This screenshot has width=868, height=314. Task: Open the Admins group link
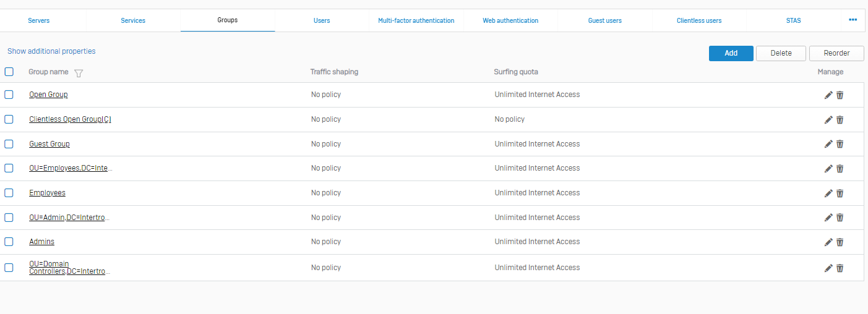[41, 242]
